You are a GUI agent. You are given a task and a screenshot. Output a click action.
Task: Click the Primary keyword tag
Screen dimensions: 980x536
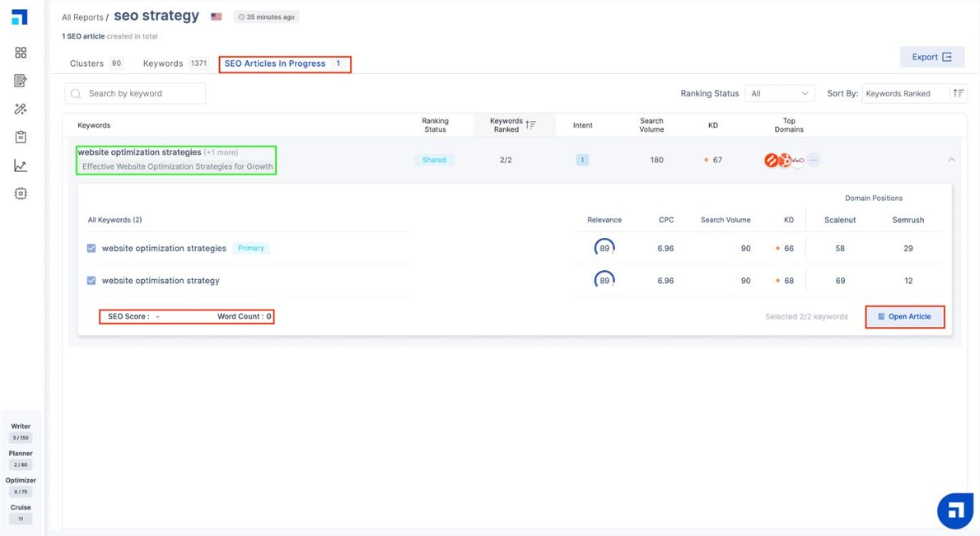[x=251, y=248]
